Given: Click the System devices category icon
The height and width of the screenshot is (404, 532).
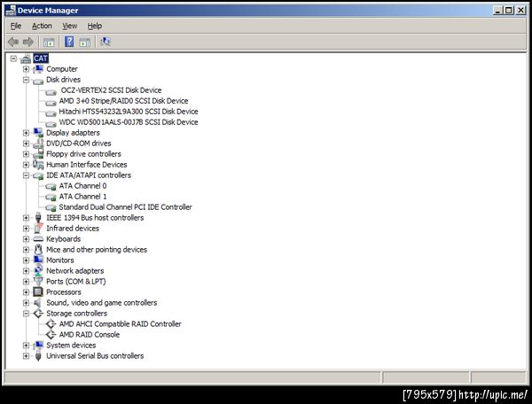Looking at the screenshot, I should click(x=38, y=346).
